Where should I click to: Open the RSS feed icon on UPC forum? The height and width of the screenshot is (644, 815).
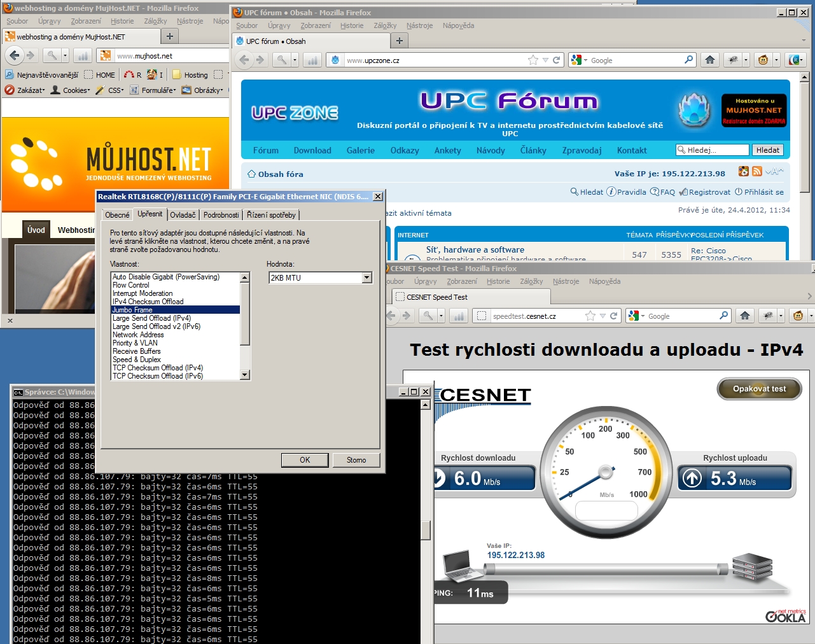[x=757, y=171]
